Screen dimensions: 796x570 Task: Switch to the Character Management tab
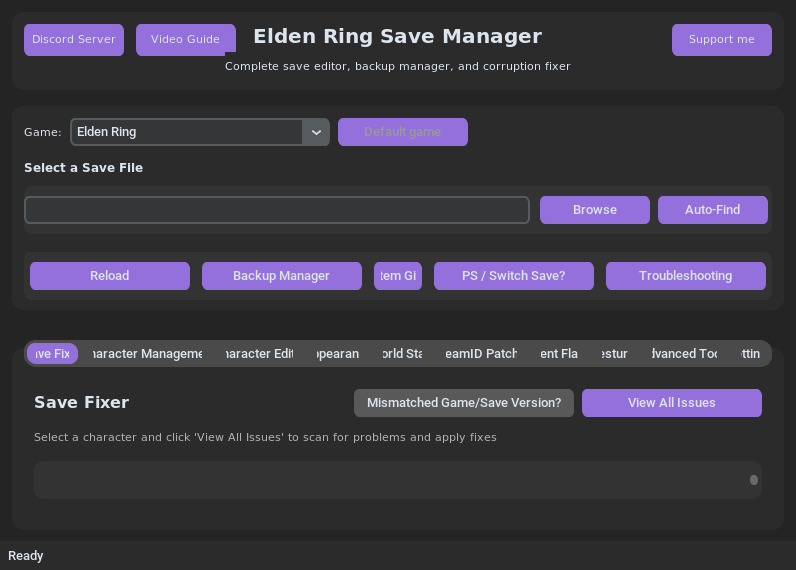(147, 354)
